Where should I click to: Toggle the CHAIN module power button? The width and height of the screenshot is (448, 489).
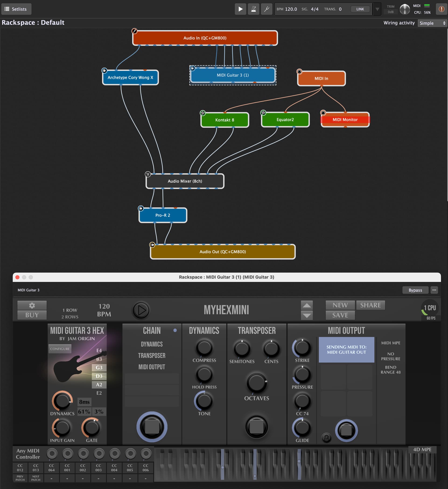pos(152,427)
